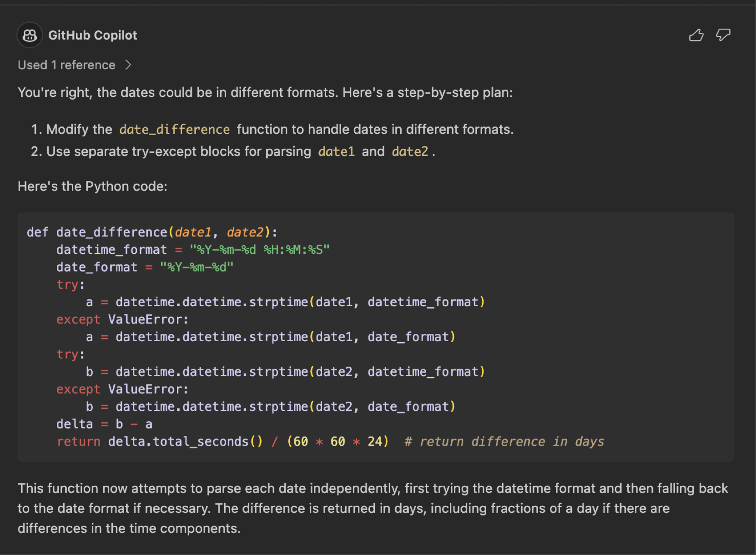The image size is (756, 555).
Task: Click the 'Used 1 reference' label
Action: [66, 65]
